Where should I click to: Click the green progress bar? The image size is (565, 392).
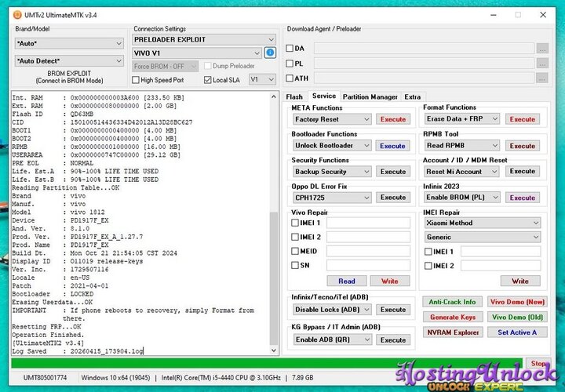coord(267,363)
